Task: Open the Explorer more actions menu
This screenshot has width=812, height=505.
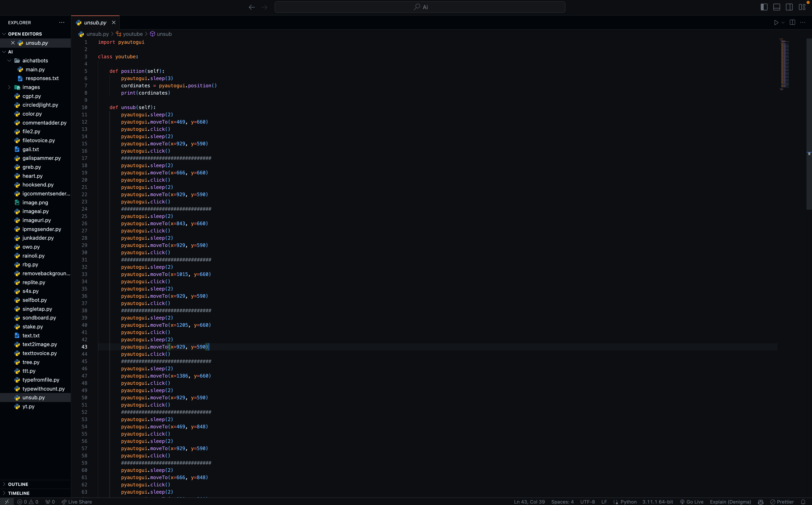Action: (x=62, y=22)
